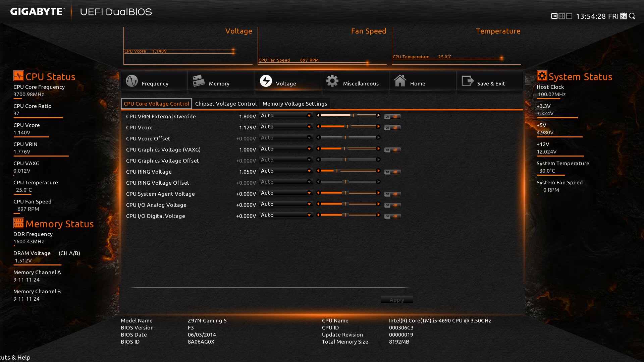Open the Save & Exit menu label
The height and width of the screenshot is (362, 644).
point(491,83)
